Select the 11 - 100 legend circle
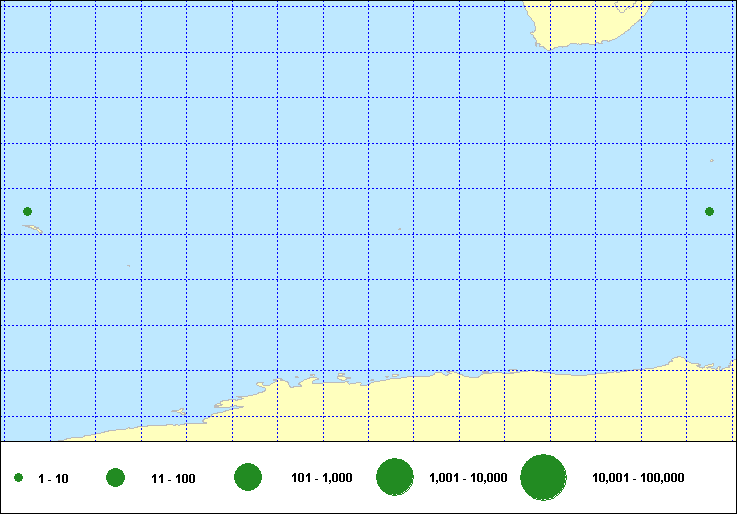The image size is (737, 514). click(115, 478)
